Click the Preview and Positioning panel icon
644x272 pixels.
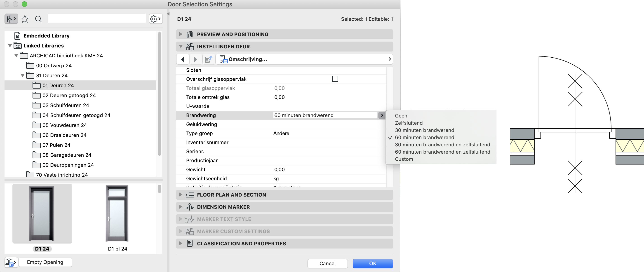pyautogui.click(x=190, y=34)
